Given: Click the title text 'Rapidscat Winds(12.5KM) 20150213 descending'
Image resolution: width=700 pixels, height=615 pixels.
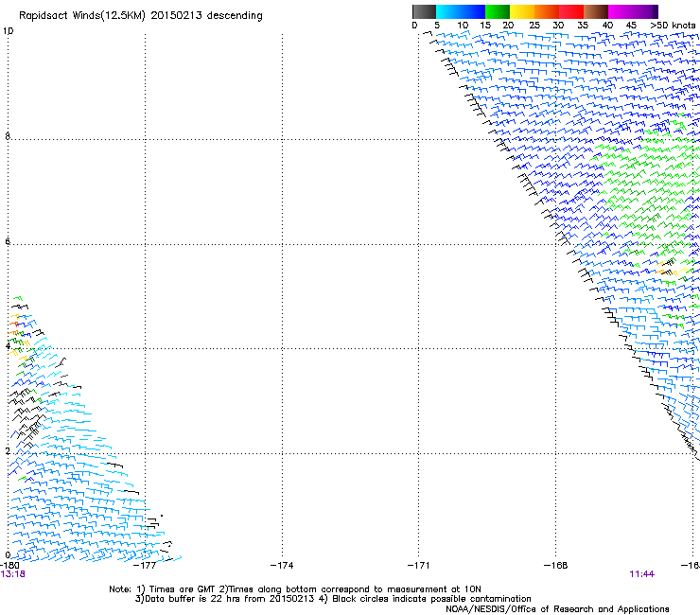Looking at the screenshot, I should click(141, 16).
